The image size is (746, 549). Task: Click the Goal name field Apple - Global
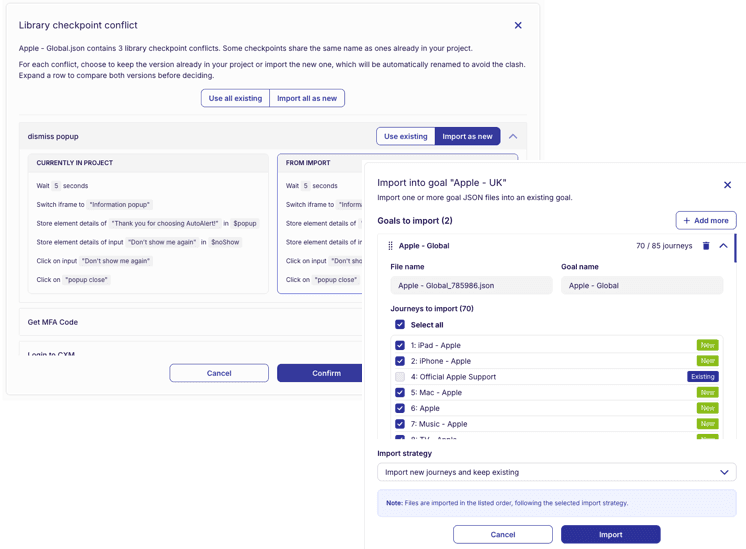click(x=642, y=285)
